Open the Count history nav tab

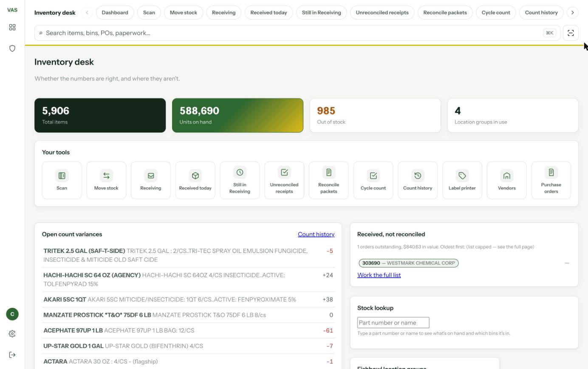point(541,12)
